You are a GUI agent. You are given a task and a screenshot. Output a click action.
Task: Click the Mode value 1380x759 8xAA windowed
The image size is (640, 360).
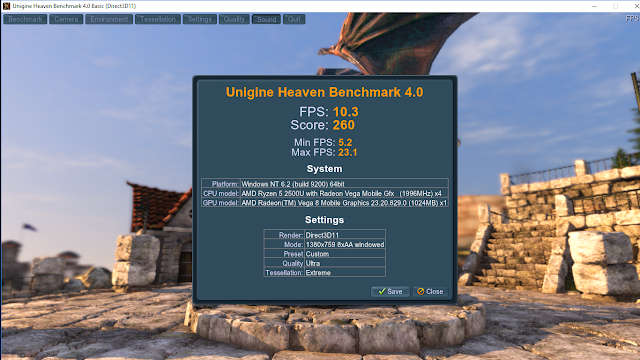345,244
